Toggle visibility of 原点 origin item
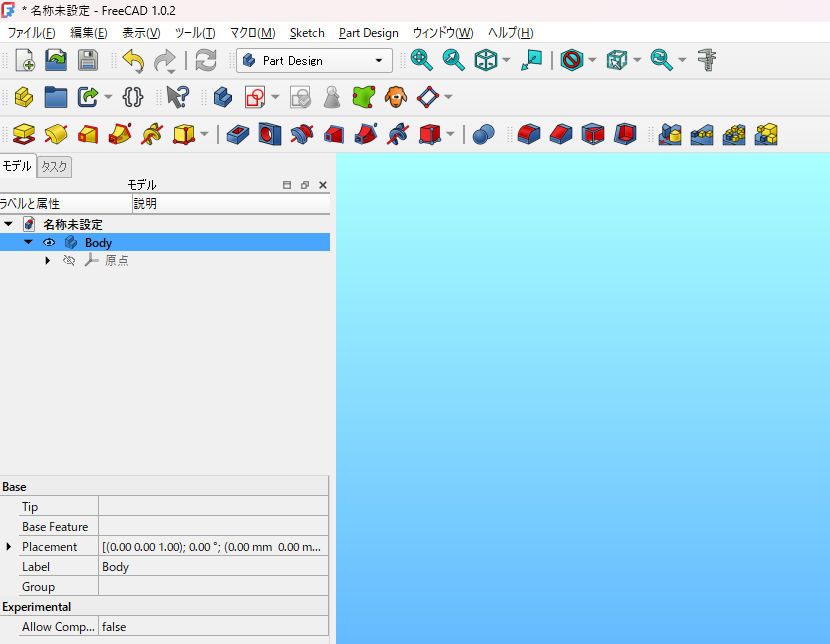The image size is (830, 644). pyautogui.click(x=69, y=261)
